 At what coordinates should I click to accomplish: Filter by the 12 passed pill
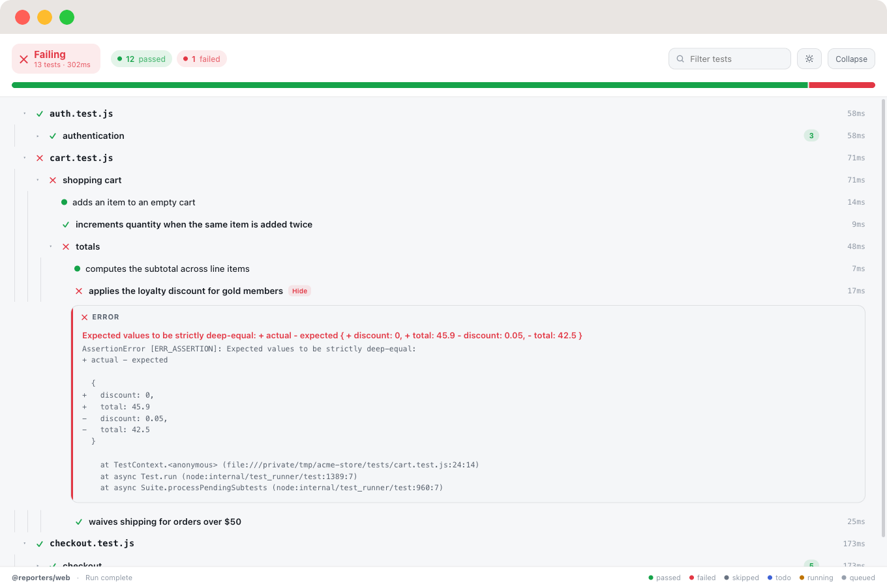tap(142, 59)
